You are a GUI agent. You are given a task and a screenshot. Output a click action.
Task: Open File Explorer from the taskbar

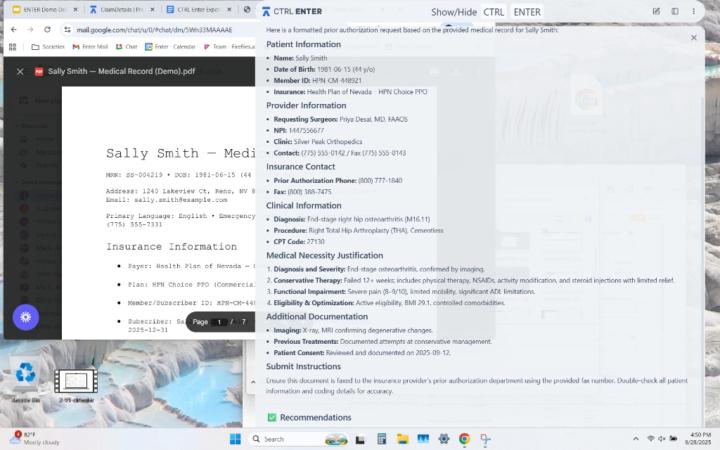tap(402, 439)
